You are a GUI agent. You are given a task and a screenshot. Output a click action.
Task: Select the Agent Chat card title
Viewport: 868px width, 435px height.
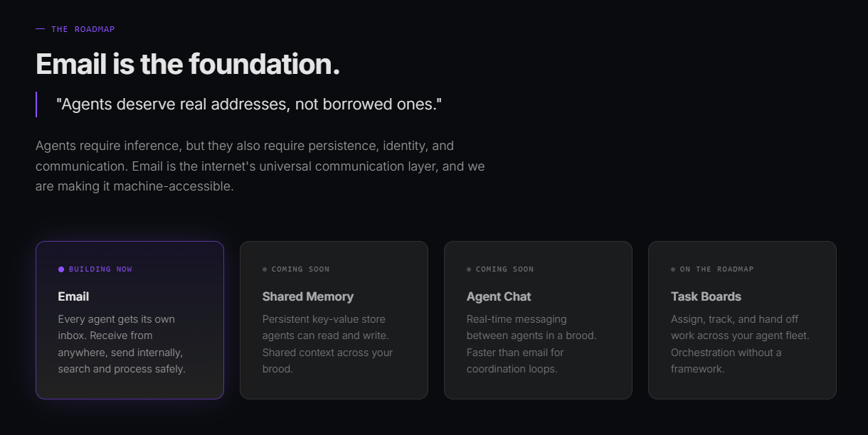point(499,296)
